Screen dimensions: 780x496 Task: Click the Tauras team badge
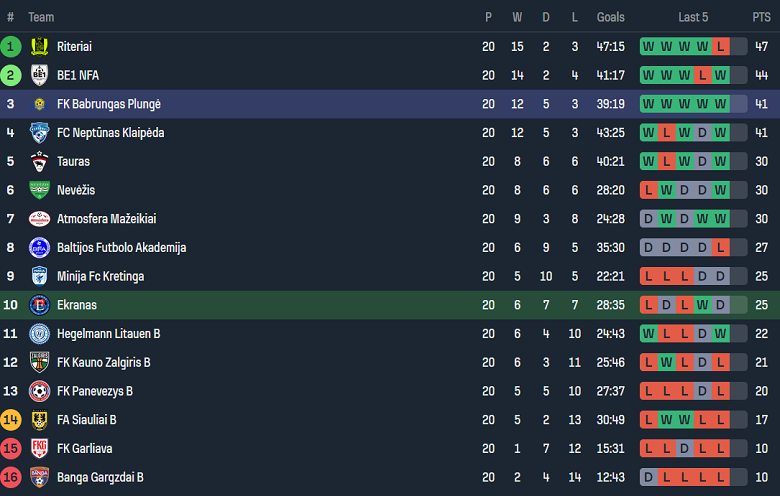(x=39, y=161)
